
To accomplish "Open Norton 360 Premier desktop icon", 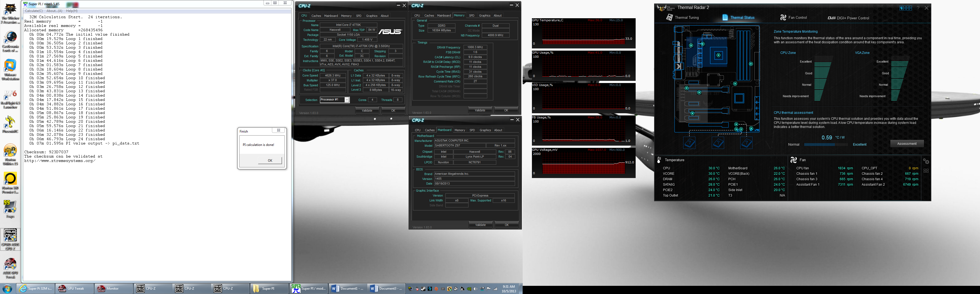I will coord(10,183).
